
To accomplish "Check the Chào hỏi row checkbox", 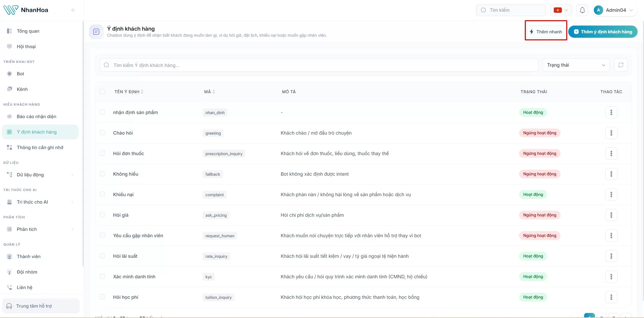I will [102, 133].
